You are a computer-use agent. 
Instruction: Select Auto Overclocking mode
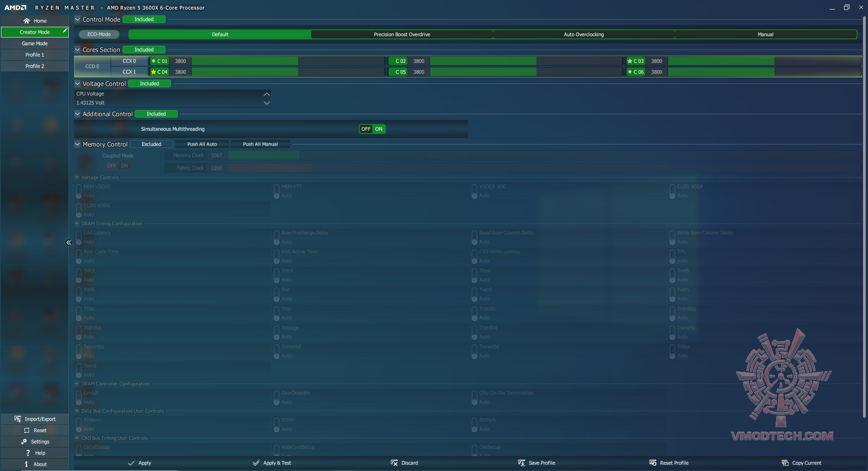583,34
